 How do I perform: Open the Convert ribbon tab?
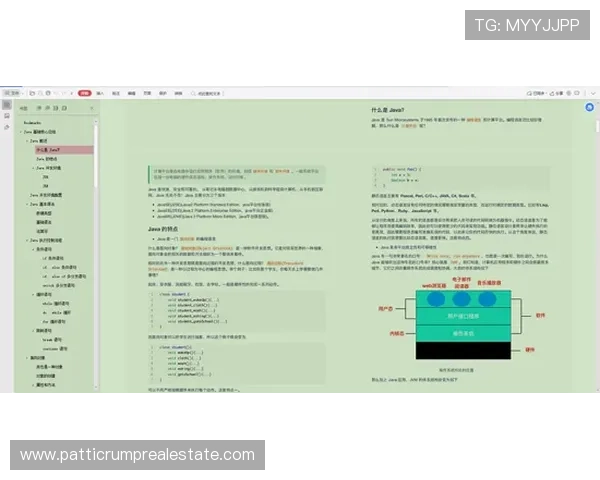(178, 93)
